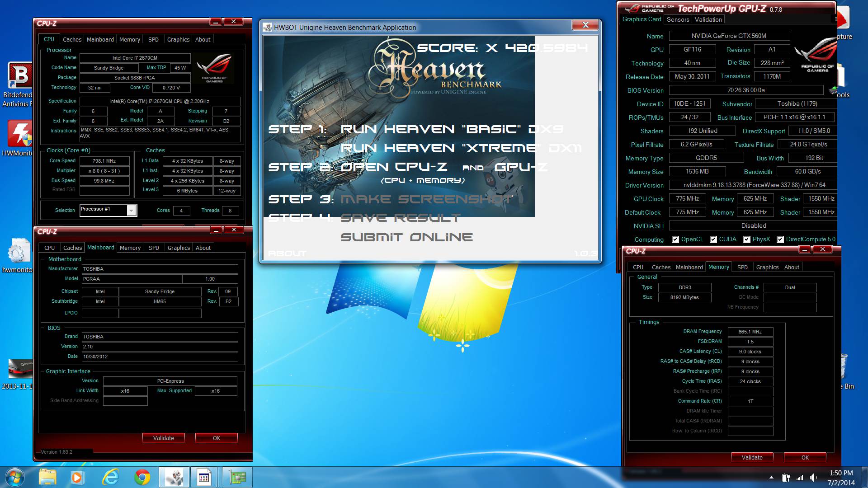Minimize the Memory CPU-Z window
Screen dimensions: 868x488
[x=805, y=249]
